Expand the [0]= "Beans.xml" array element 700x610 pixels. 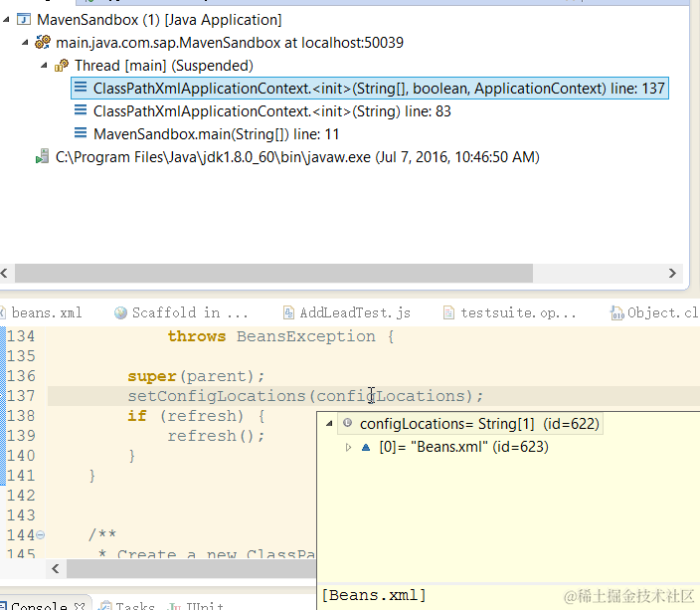point(349,447)
